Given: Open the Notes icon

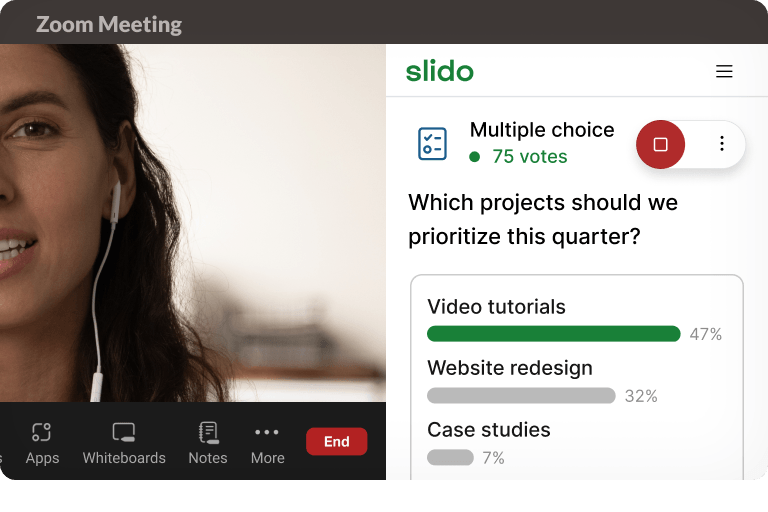Looking at the screenshot, I should point(208,433).
